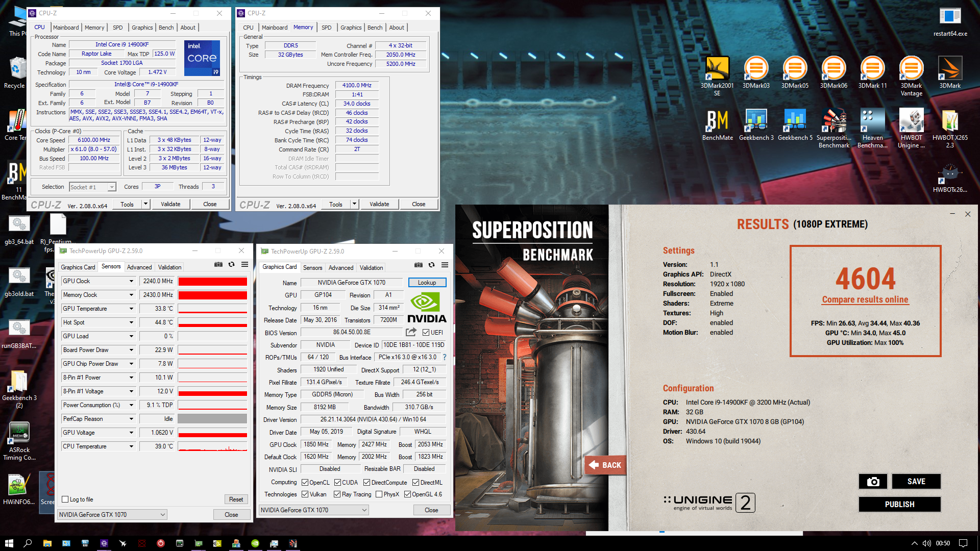Click Reset button in GPU-Z Sensors
This screenshot has height=551, width=980.
click(x=236, y=499)
